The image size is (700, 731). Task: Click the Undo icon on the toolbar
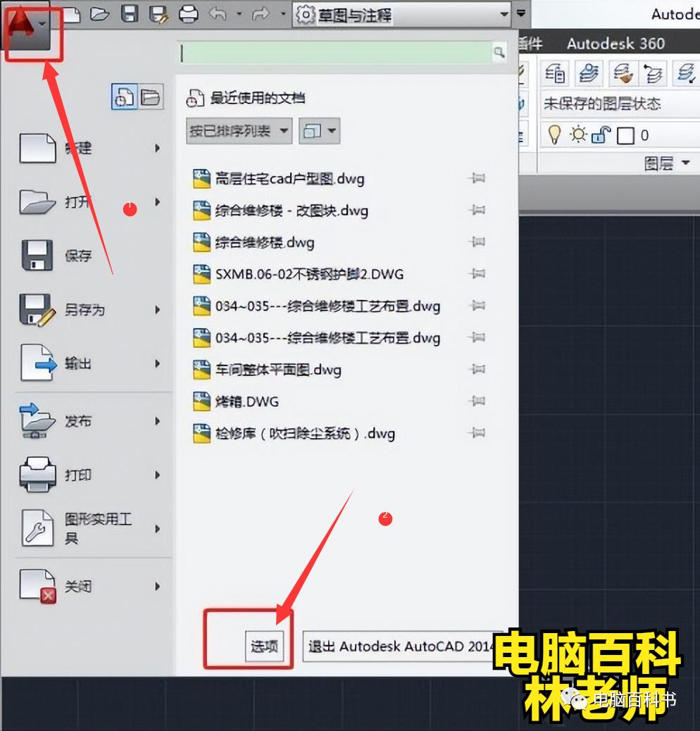point(218,14)
